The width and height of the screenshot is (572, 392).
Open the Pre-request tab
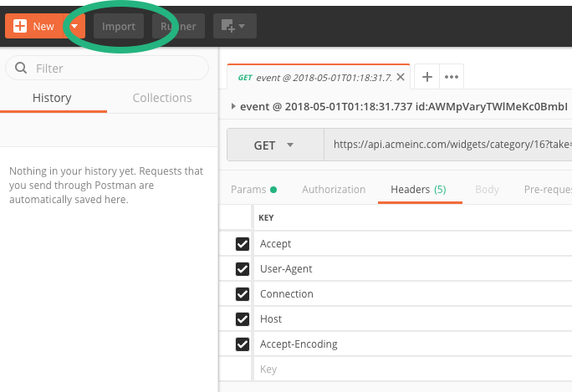[x=548, y=190]
